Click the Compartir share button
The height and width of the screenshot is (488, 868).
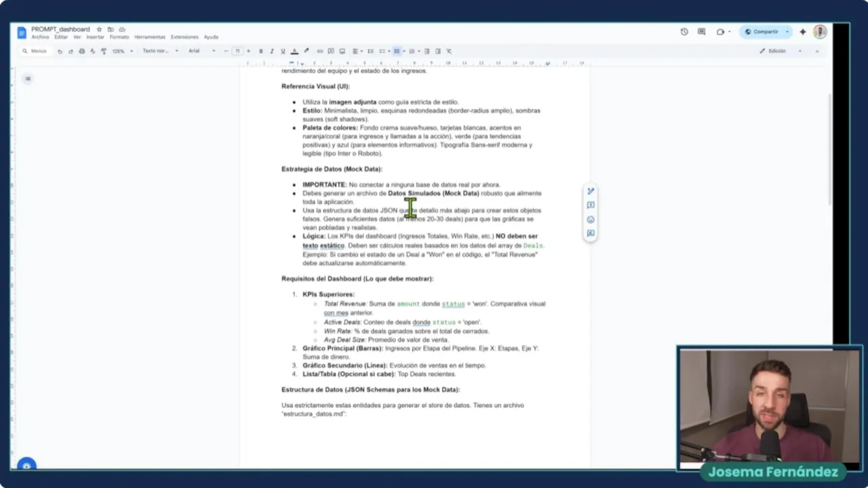click(762, 32)
